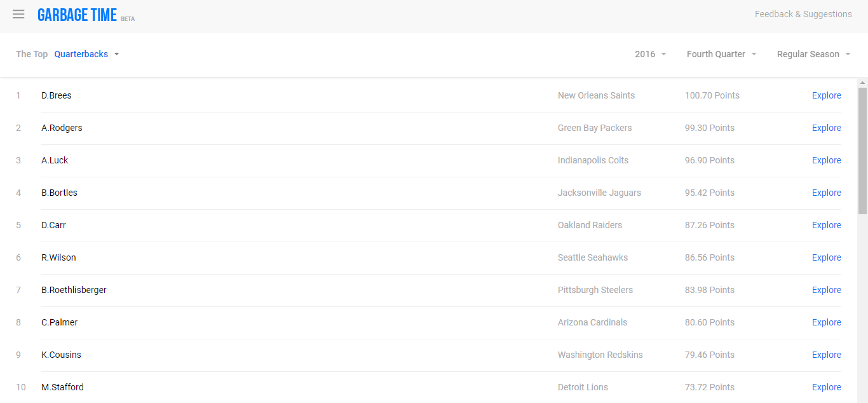
Task: Click the Indianapolis Colts team name
Action: (x=593, y=160)
